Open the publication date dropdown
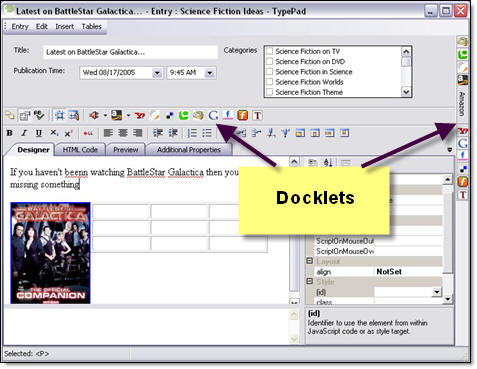This screenshot has width=477, height=369. (157, 73)
